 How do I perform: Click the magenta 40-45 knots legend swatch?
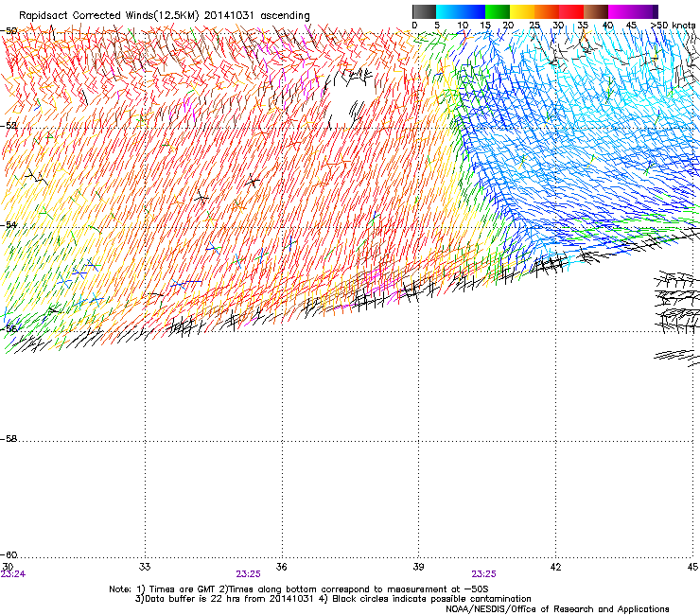tap(621, 11)
